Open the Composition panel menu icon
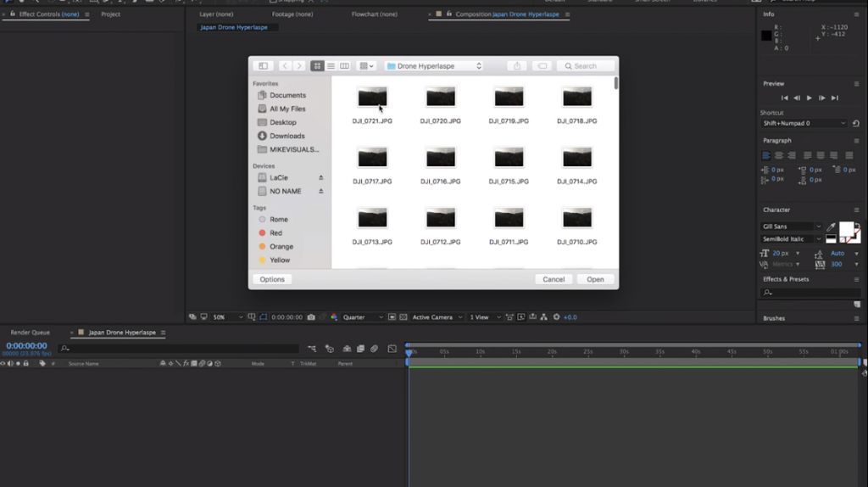868x487 pixels. pyautogui.click(x=567, y=14)
